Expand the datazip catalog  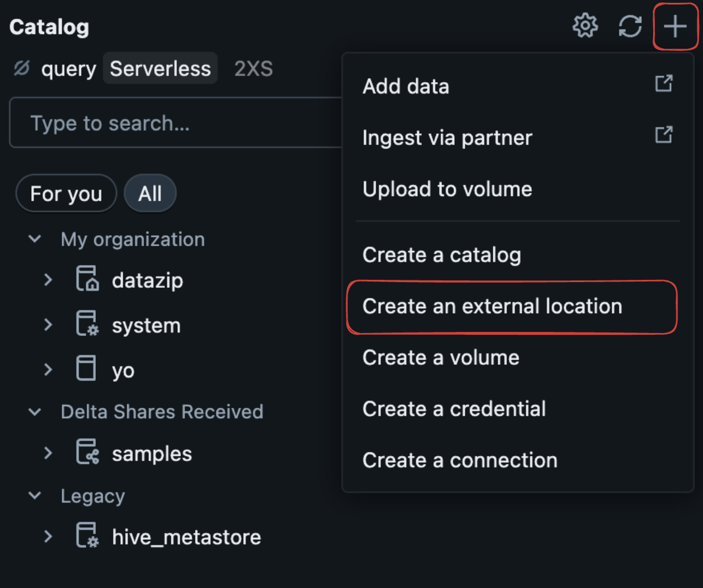48,279
